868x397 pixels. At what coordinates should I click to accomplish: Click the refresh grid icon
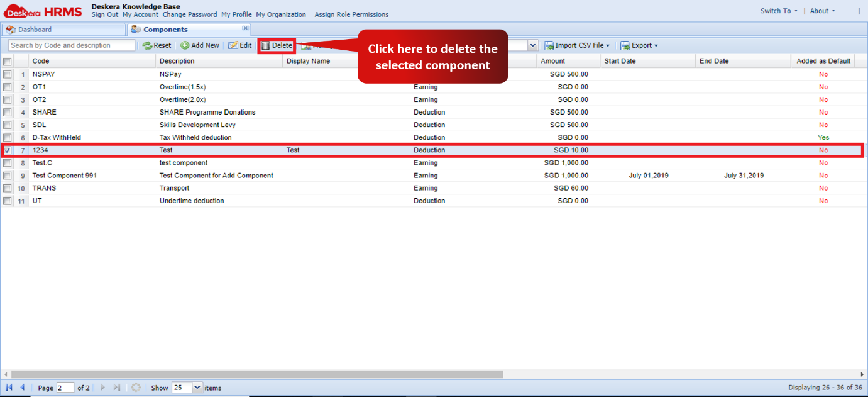[x=136, y=388]
